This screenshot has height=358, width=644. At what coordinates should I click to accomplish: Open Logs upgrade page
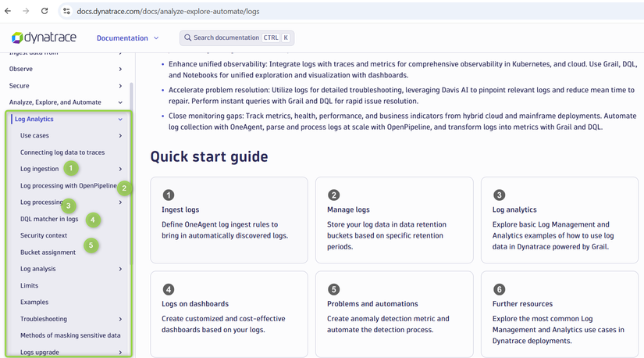click(40, 353)
